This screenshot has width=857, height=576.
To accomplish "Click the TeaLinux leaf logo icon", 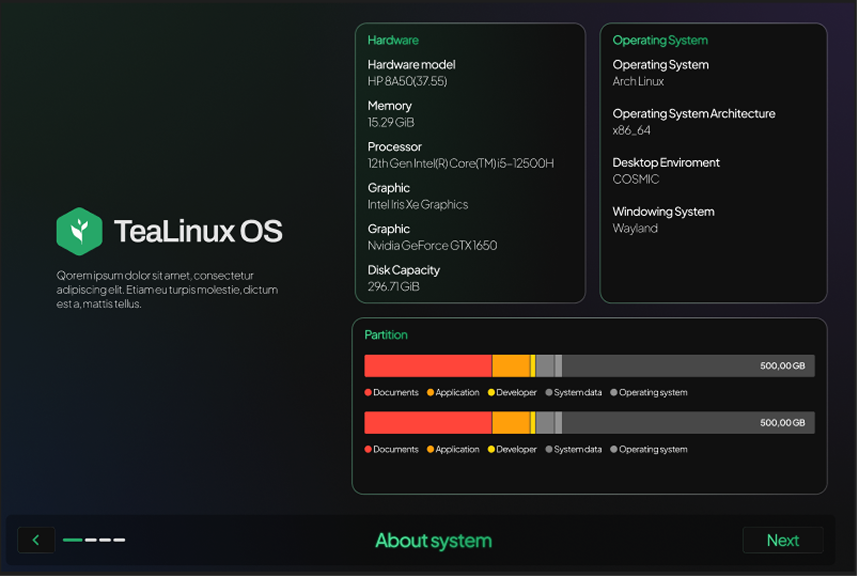I will coord(79,231).
